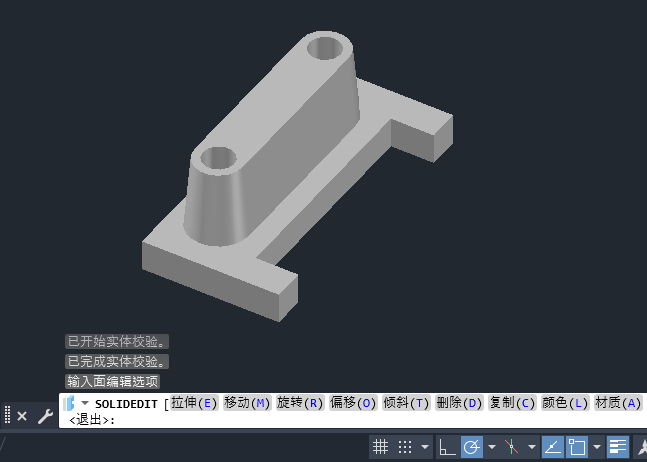Close the command line with X button
Screen dimensions: 647x462
pyautogui.click(x=22, y=416)
